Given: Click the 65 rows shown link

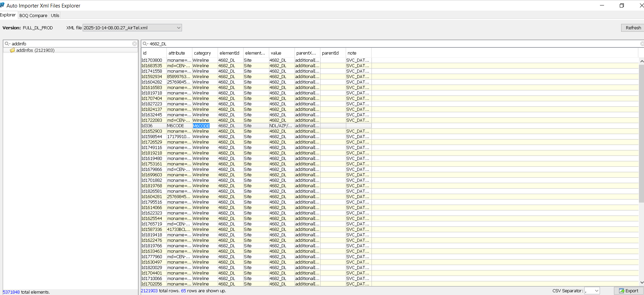Looking at the screenshot, I should [x=183, y=291].
